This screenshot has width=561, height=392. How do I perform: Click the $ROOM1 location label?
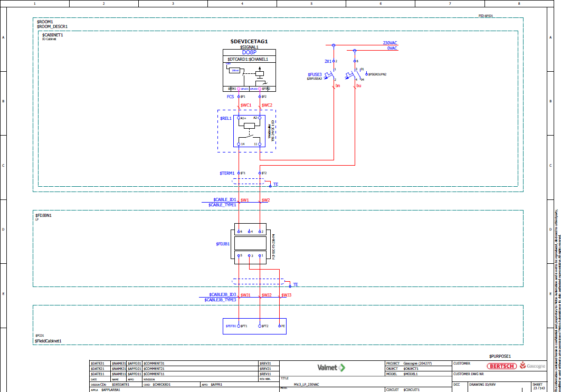pos(45,22)
